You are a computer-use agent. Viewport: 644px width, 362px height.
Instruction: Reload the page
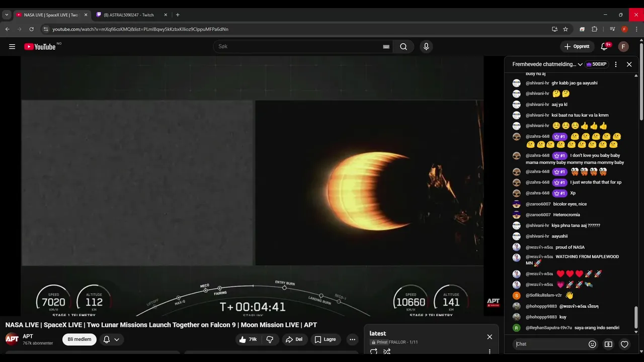[x=31, y=29]
